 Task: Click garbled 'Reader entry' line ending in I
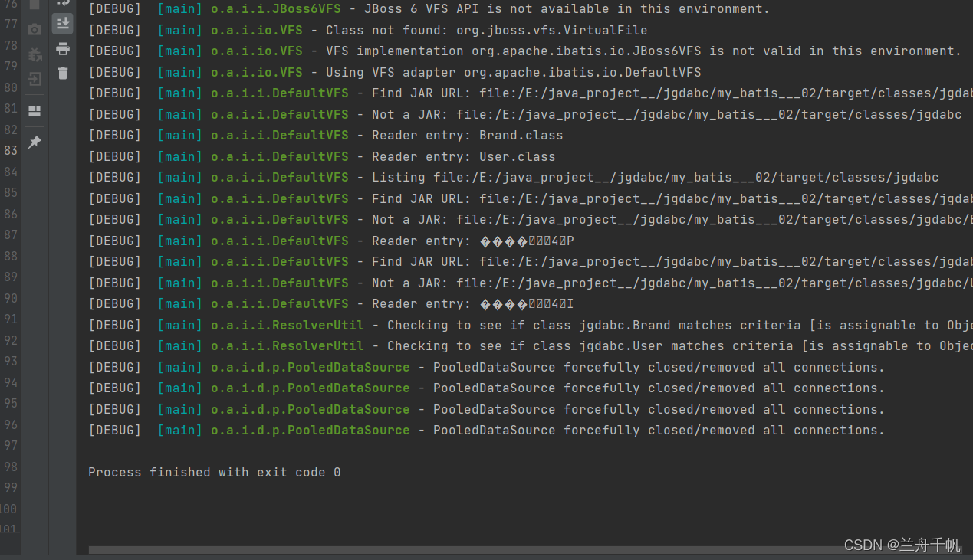(330, 304)
